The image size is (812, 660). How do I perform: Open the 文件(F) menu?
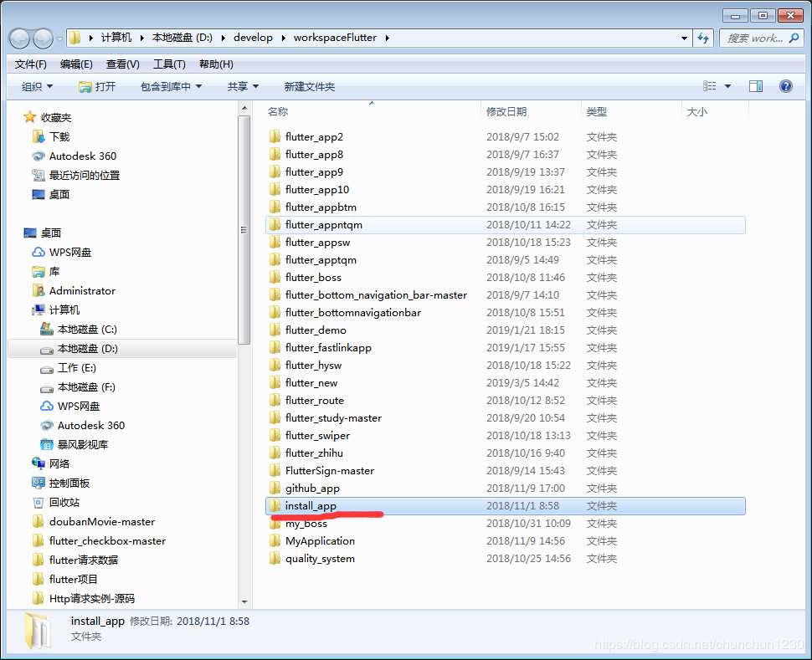coord(30,64)
